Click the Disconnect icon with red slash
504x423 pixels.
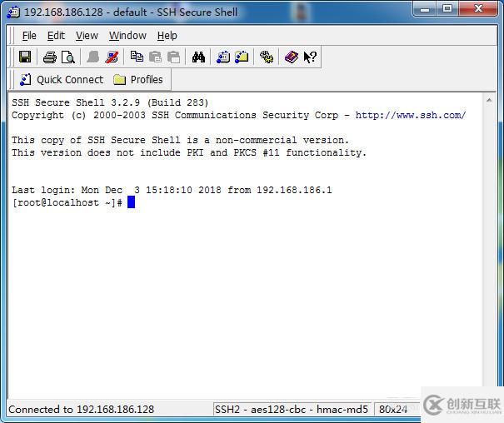pos(112,57)
